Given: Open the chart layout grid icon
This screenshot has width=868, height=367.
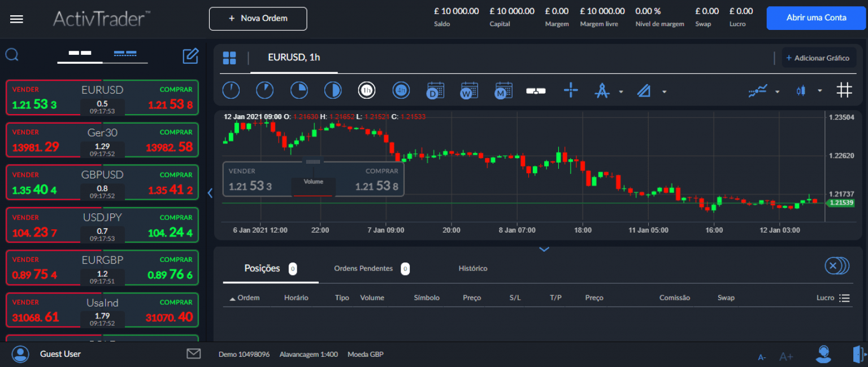Looking at the screenshot, I should [229, 58].
